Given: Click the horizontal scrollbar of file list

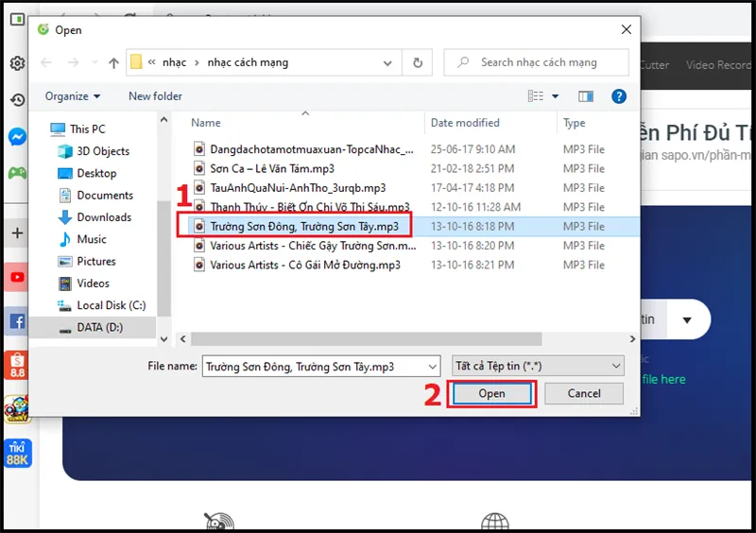Looking at the screenshot, I should (366, 339).
